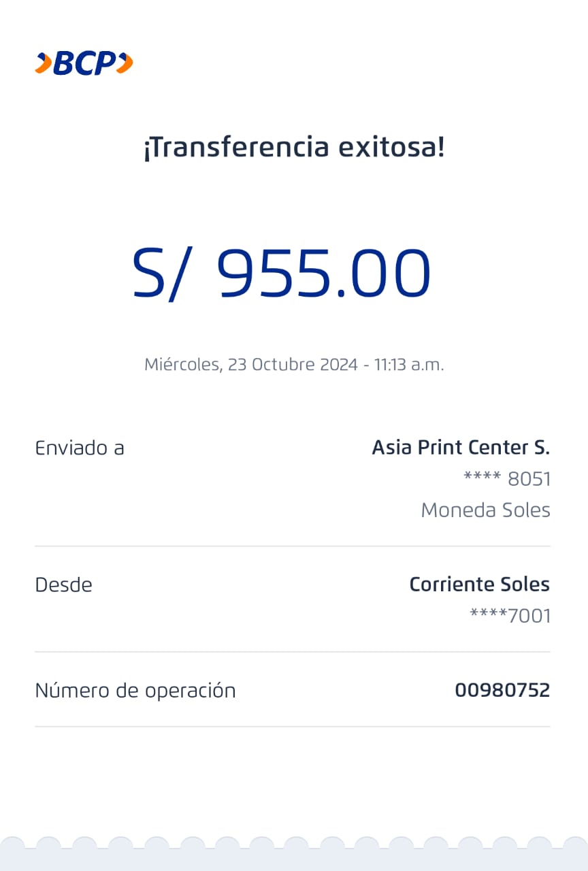
Task: Click the divider line below Moneda Soles
Action: [293, 546]
